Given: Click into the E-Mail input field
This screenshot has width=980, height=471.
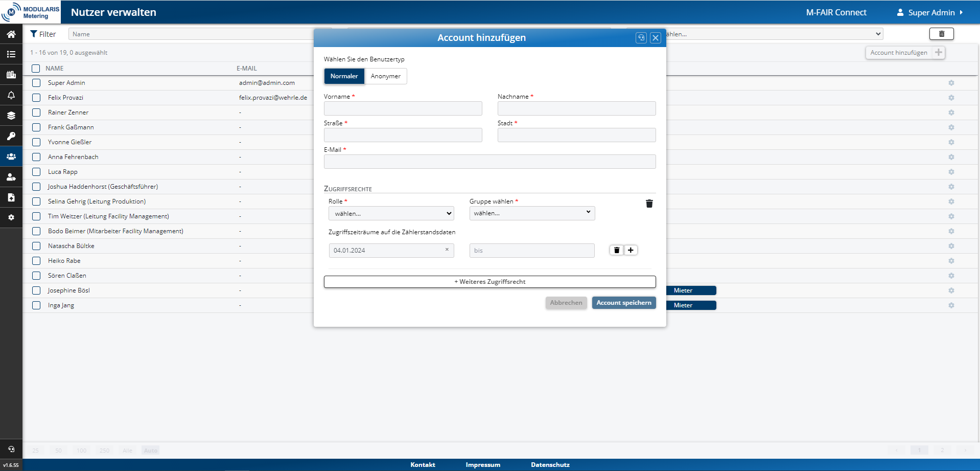Looking at the screenshot, I should (x=489, y=162).
